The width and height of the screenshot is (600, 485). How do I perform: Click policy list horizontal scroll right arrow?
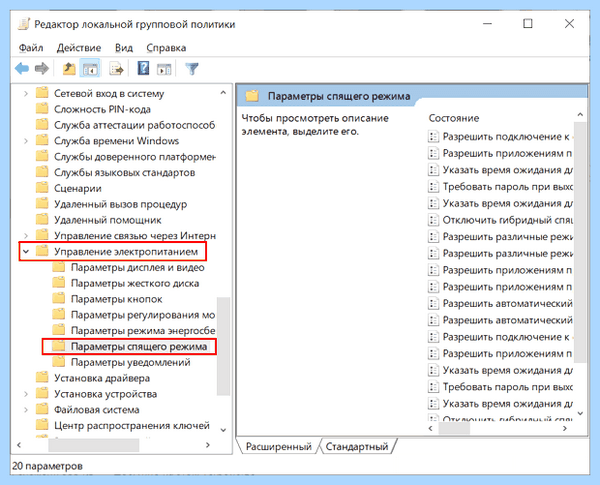(565, 428)
